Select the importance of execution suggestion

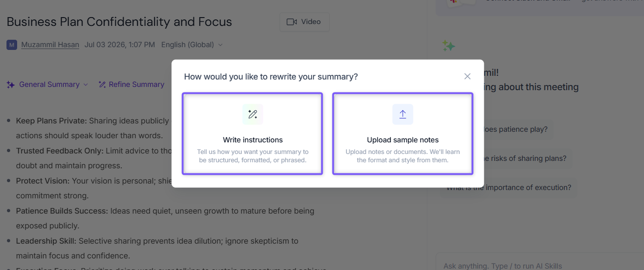pyautogui.click(x=508, y=188)
